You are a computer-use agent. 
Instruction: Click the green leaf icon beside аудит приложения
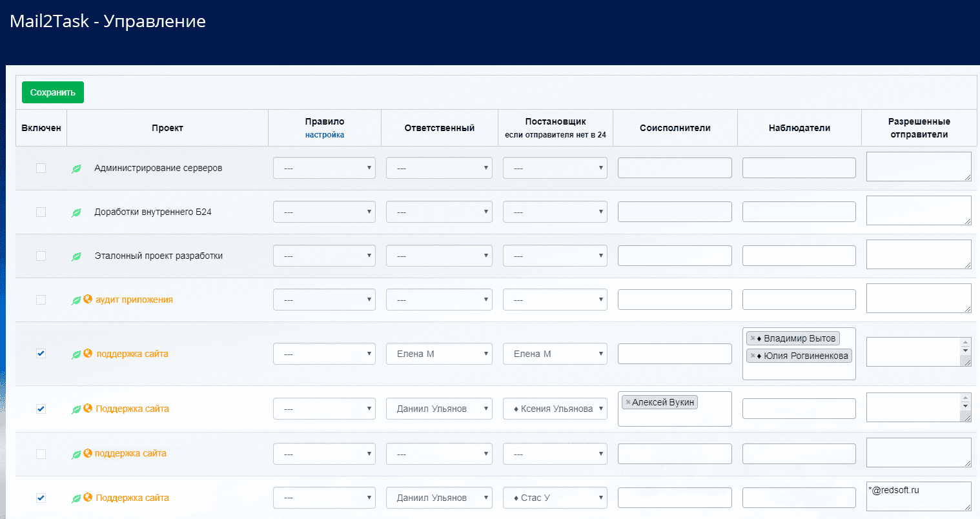pos(76,300)
